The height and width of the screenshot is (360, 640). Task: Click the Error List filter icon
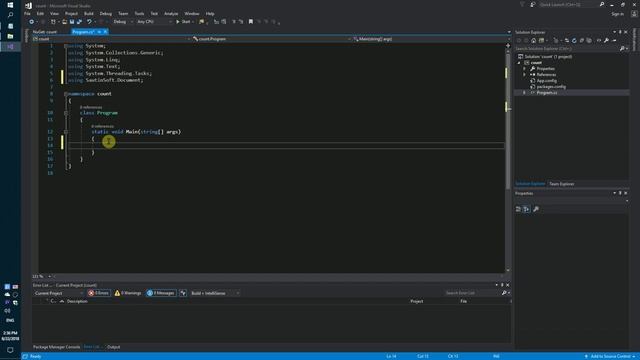(x=183, y=293)
